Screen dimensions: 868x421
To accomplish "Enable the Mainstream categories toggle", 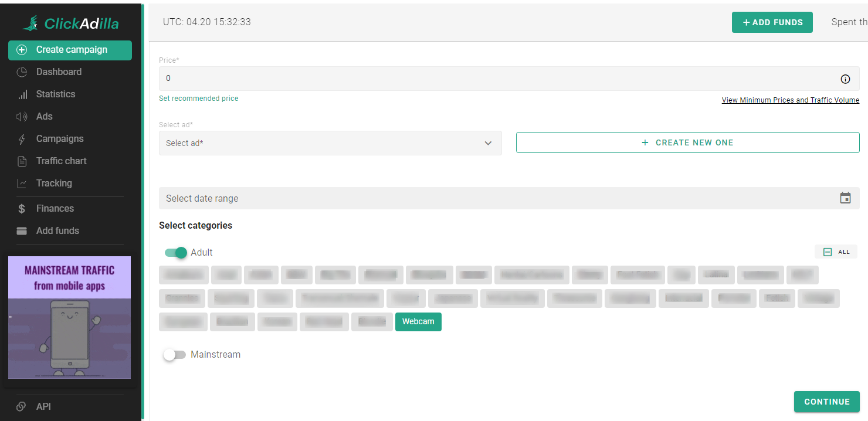I will (175, 355).
